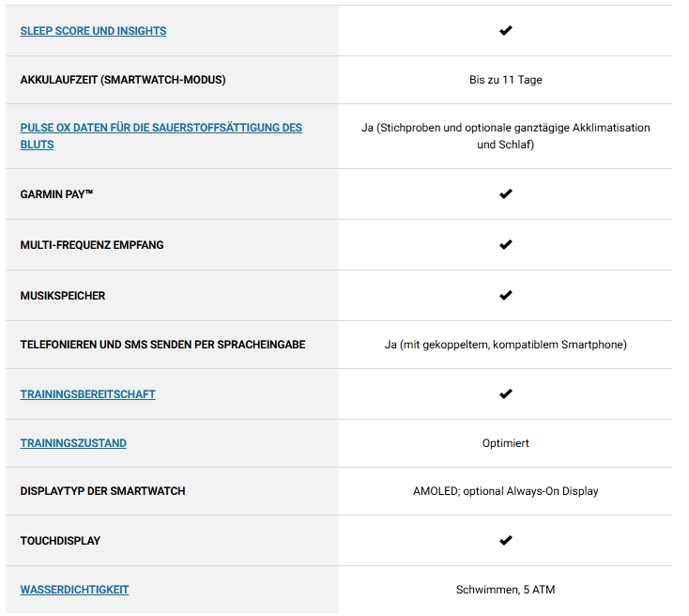Screen dimensions: 689x616
Task: Select the "Ja (mit gekoppeltem, kompatiblem Smartphone)" text
Action: (505, 345)
